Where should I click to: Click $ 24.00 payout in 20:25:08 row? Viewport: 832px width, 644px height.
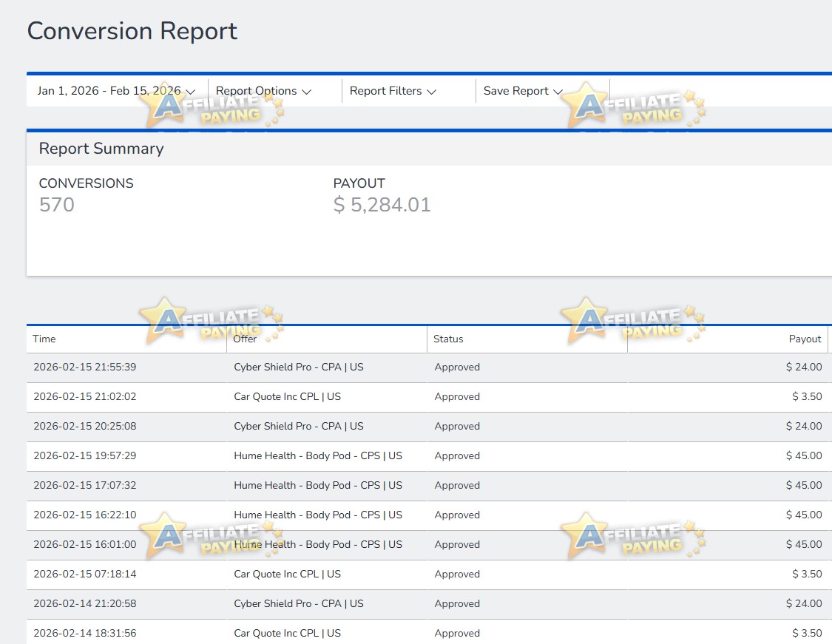tap(804, 426)
